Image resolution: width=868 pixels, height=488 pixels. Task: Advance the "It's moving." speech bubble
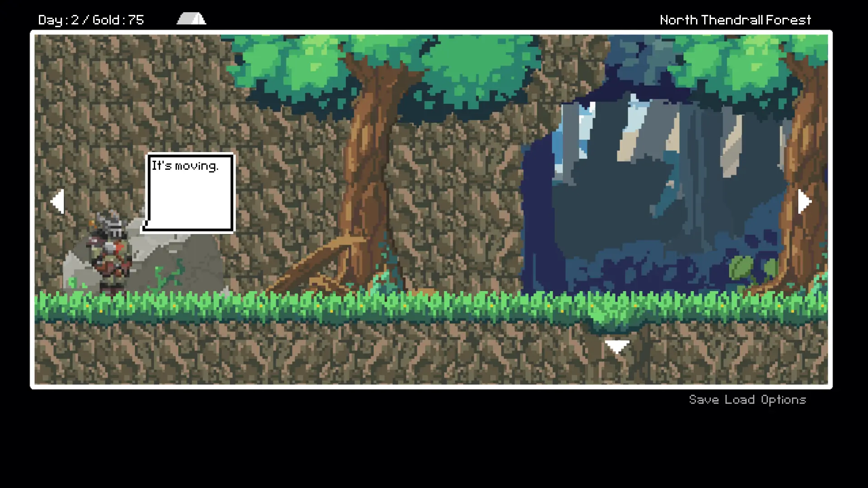(189, 193)
